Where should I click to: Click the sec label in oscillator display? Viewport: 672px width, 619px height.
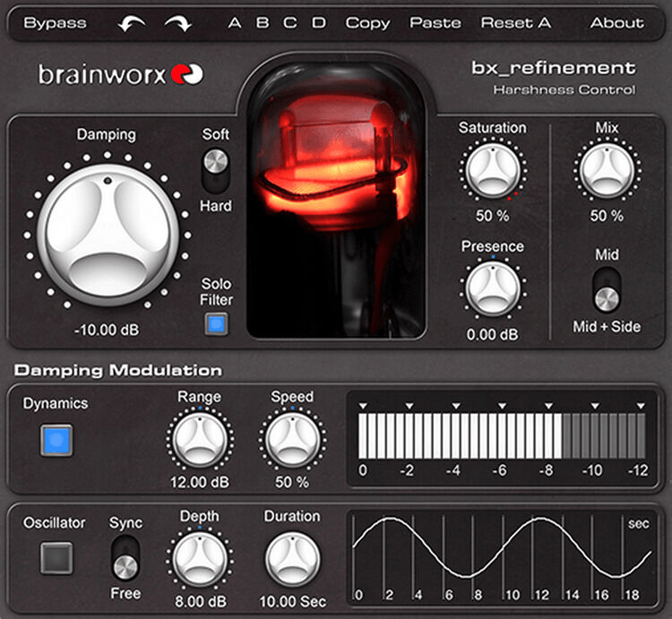tap(639, 524)
